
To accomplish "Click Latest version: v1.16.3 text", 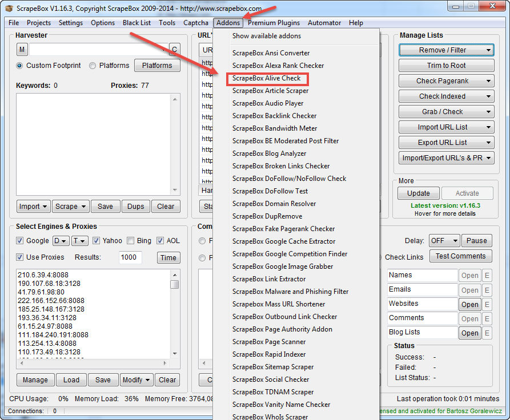I will 445,205.
